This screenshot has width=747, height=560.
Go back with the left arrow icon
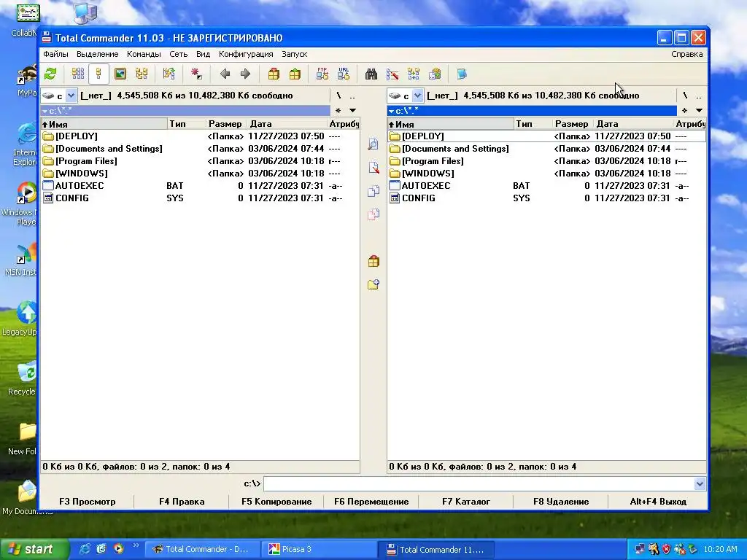(x=225, y=74)
